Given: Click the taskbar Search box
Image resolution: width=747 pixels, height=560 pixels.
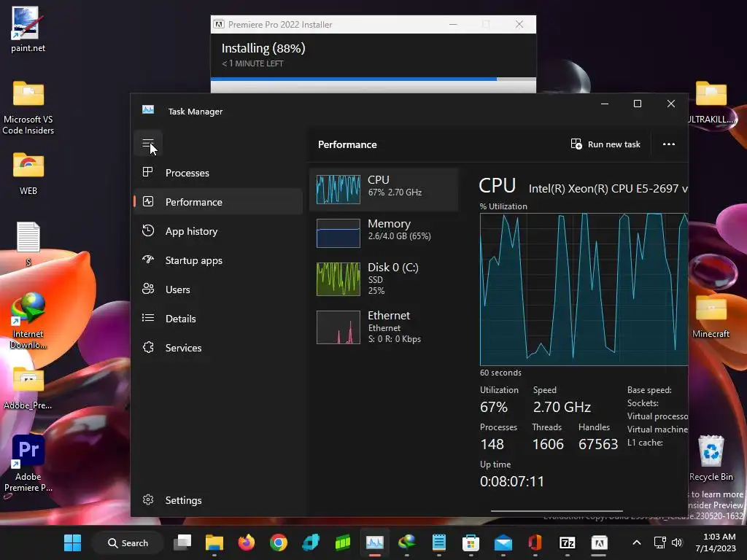Looking at the screenshot, I should [128, 542].
